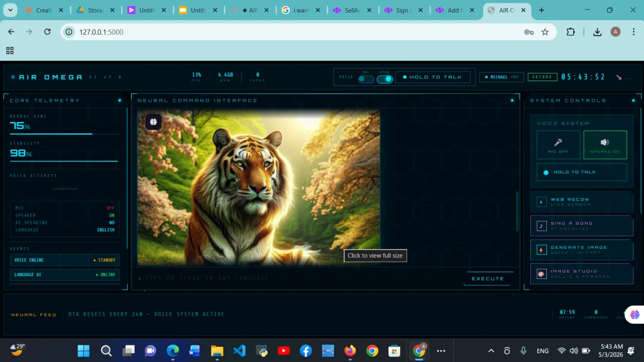Switch to the 'i want' Google tab

pos(301,10)
